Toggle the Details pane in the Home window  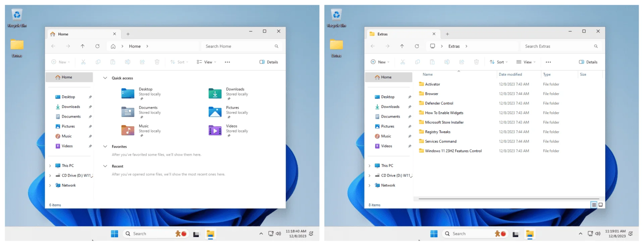(269, 62)
